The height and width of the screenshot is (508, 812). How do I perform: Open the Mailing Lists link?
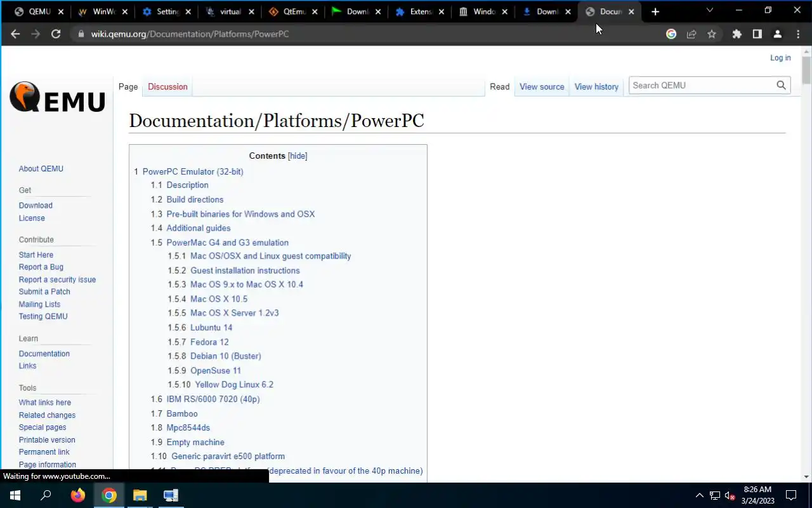(39, 304)
